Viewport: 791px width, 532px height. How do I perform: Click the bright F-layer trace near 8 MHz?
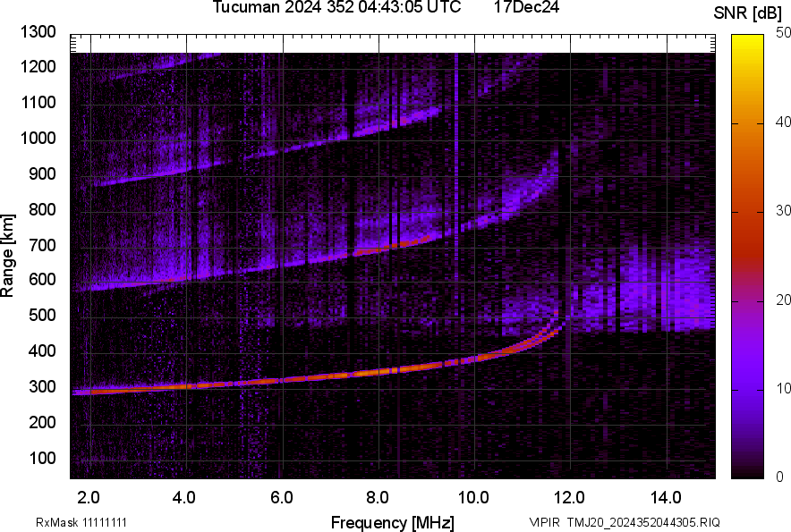point(378,372)
